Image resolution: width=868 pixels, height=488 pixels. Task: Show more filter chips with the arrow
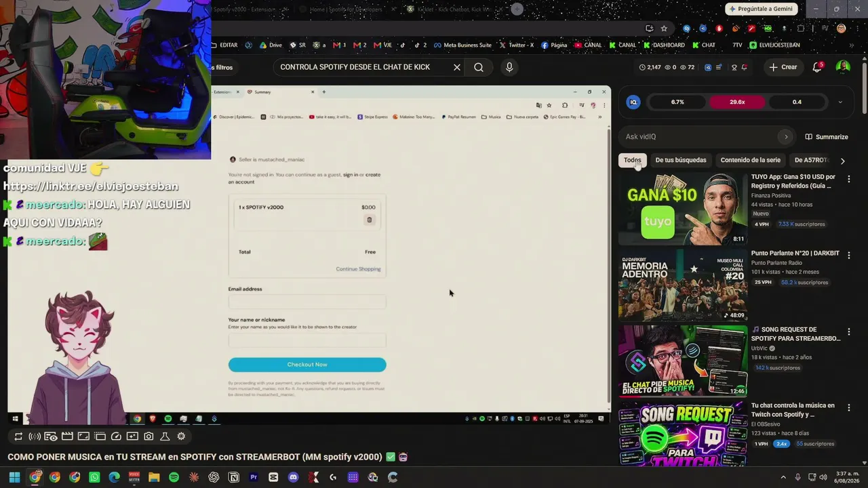pyautogui.click(x=842, y=161)
